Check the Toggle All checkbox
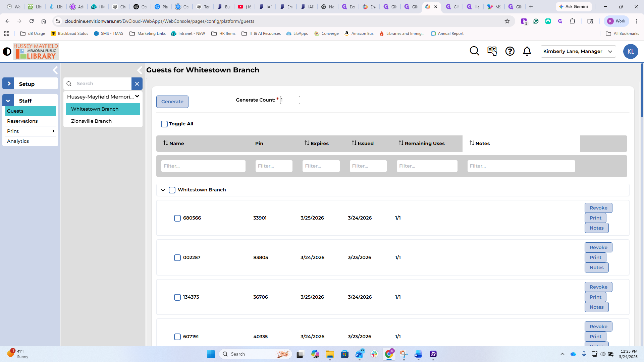The image size is (644, 362). [x=164, y=124]
